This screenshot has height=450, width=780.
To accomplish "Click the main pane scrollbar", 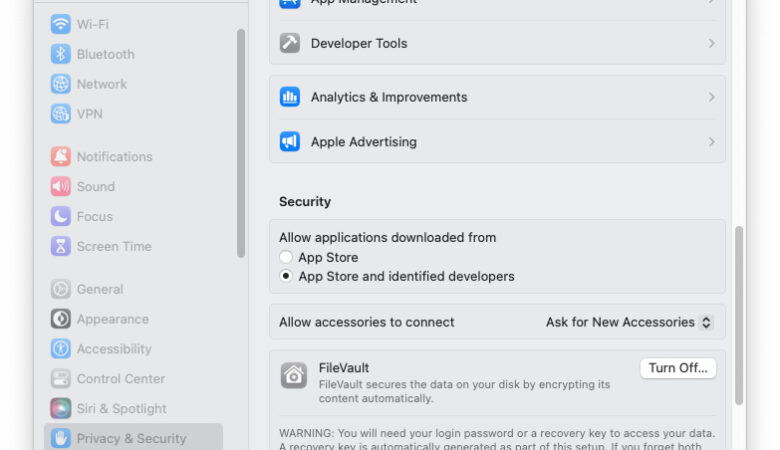I will coord(739,316).
